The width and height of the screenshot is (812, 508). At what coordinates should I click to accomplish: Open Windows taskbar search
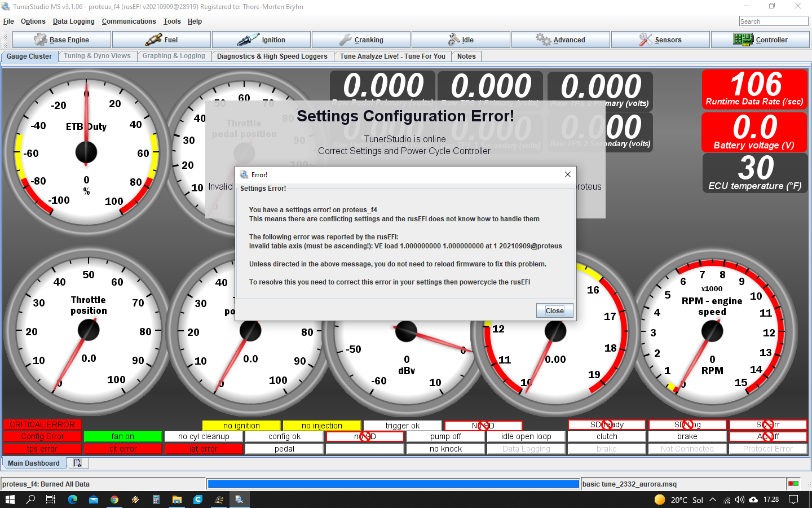tap(30, 500)
